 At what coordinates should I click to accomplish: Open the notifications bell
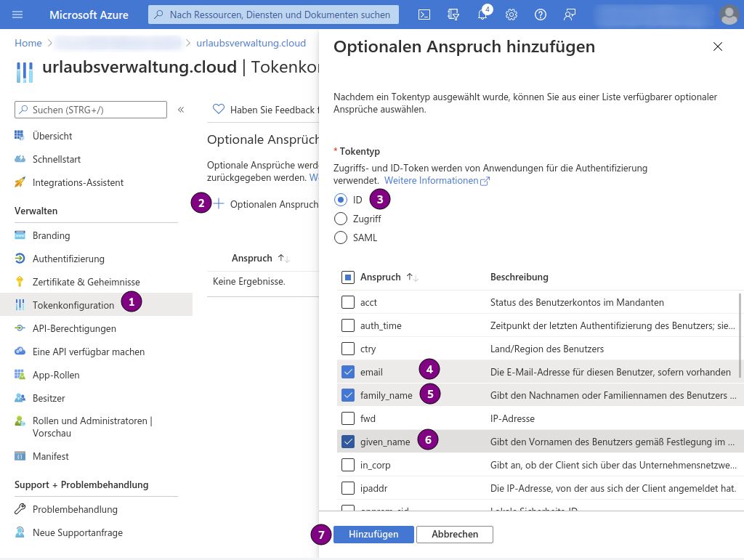(x=482, y=15)
